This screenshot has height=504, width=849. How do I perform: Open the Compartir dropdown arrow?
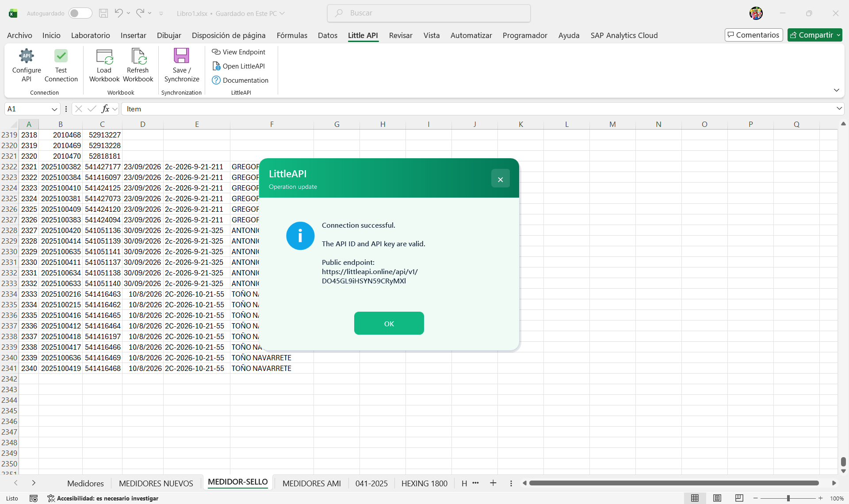[x=838, y=35]
